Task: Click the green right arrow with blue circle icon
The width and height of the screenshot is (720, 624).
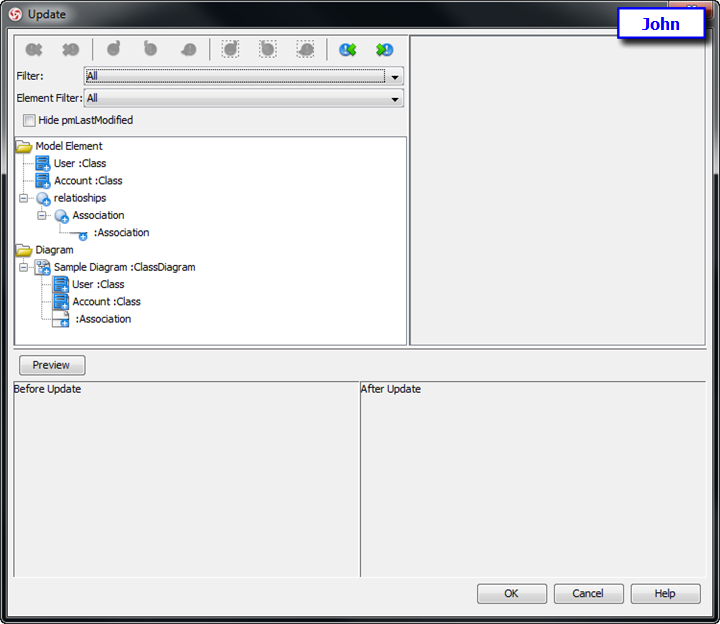Action: coord(384,50)
